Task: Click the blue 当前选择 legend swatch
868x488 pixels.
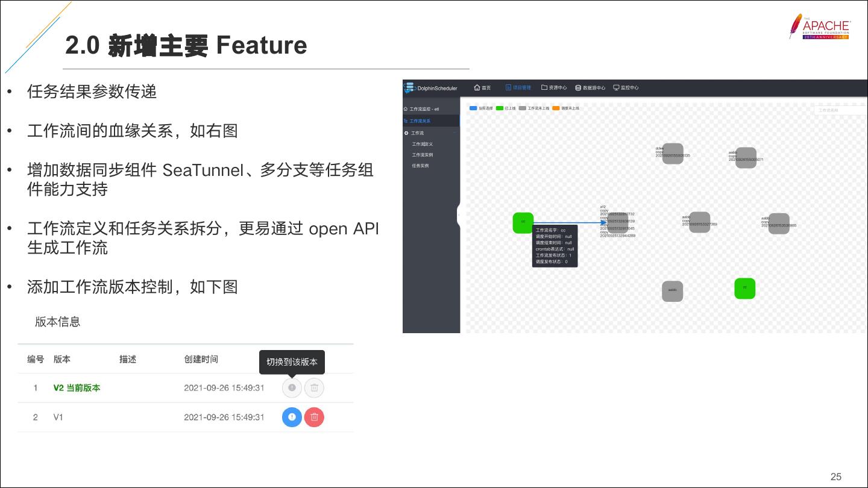Action: point(473,108)
